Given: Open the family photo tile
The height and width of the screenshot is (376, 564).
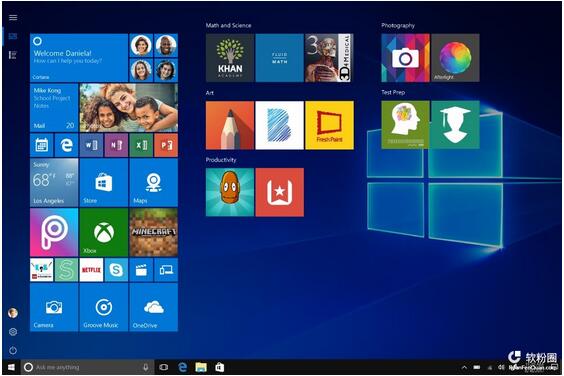Looking at the screenshot, I should (129, 108).
